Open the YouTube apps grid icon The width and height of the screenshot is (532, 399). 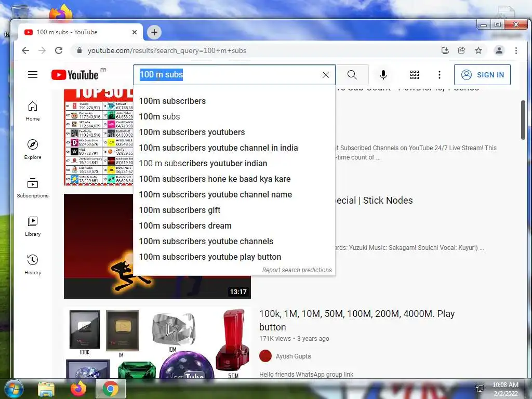pos(414,75)
